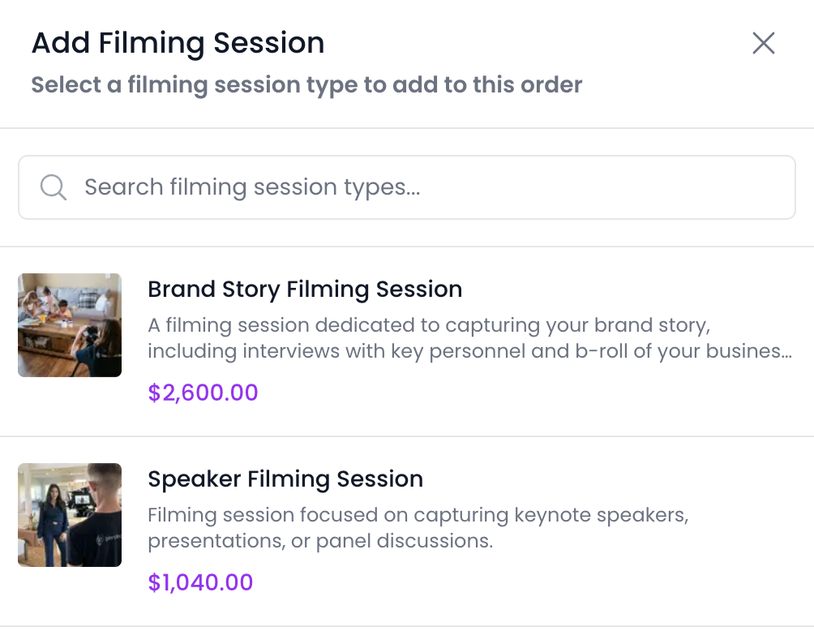Viewport: 814px width, 644px height.
Task: Click 'including interviews with key personnel' line
Action: click(x=324, y=352)
